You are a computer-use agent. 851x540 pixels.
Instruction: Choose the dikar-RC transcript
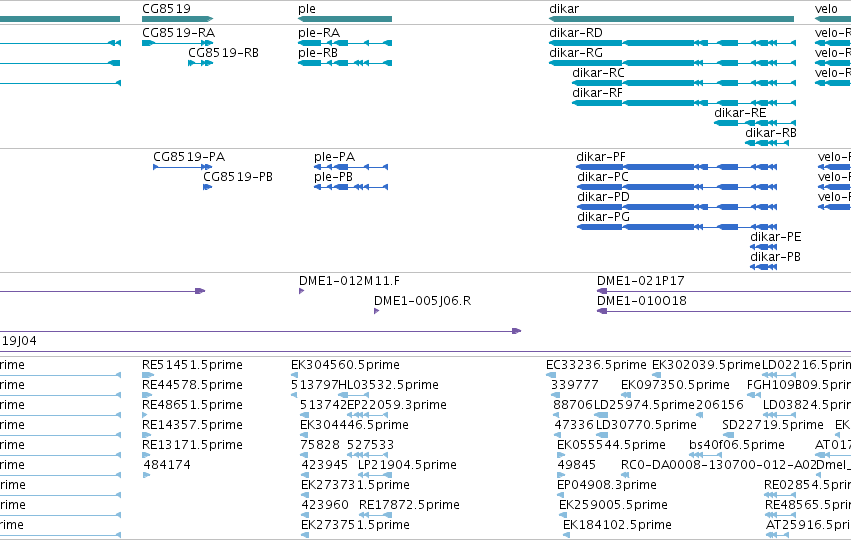598,73
